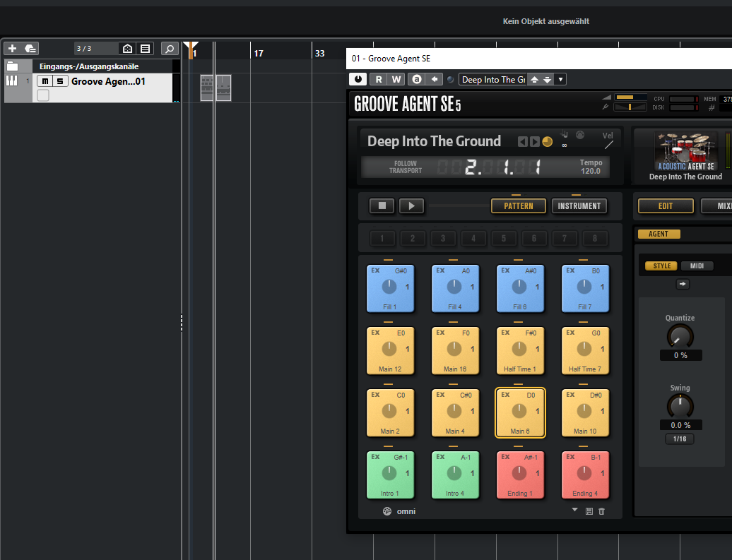Click the EDIT button

click(665, 206)
